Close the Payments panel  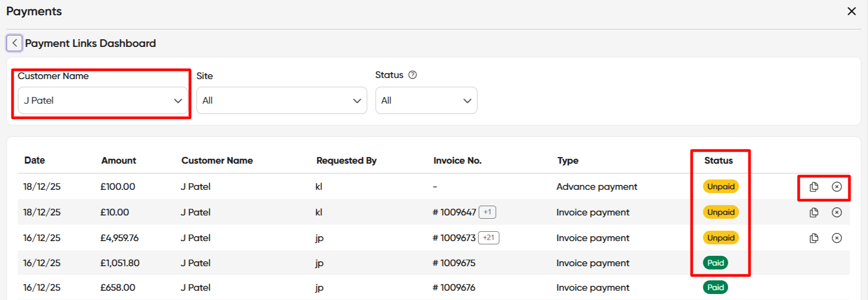click(851, 11)
